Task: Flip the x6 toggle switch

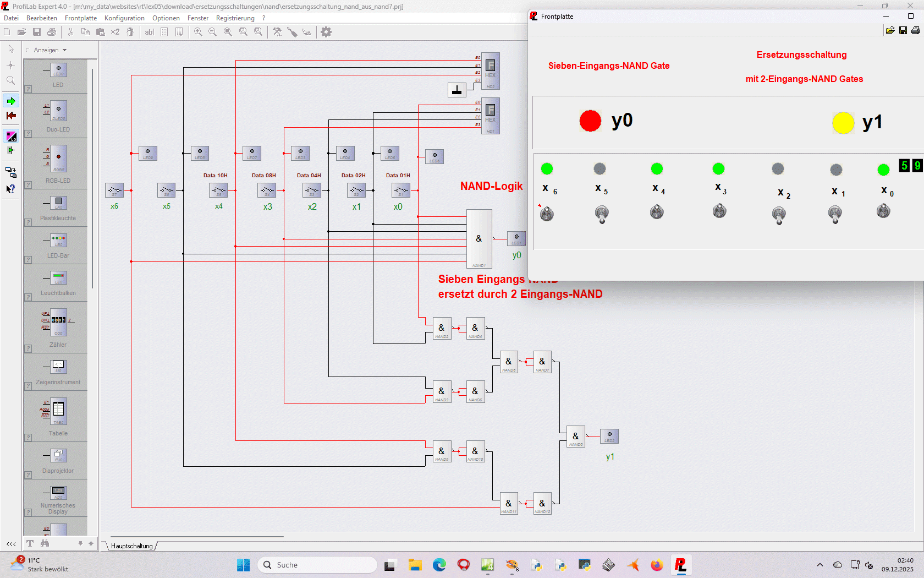Action: [x=547, y=214]
